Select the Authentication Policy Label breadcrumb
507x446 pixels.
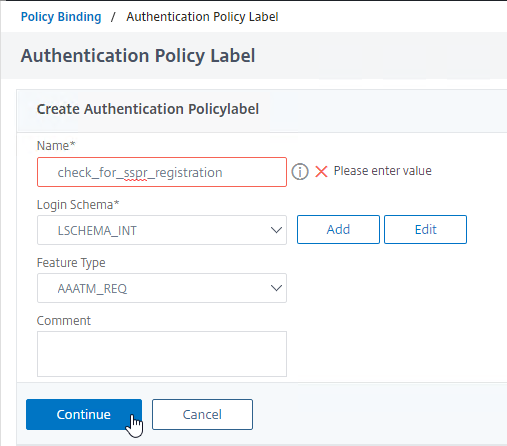tap(202, 17)
